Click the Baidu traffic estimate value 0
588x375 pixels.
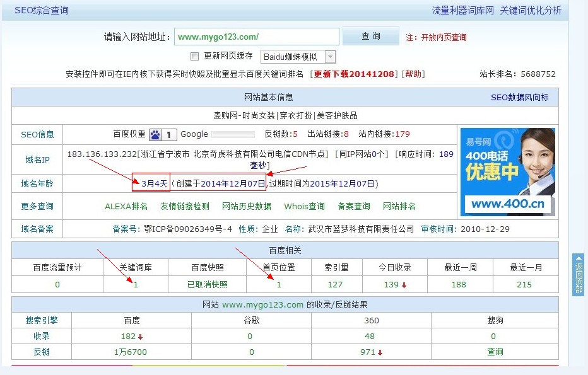pos(57,285)
